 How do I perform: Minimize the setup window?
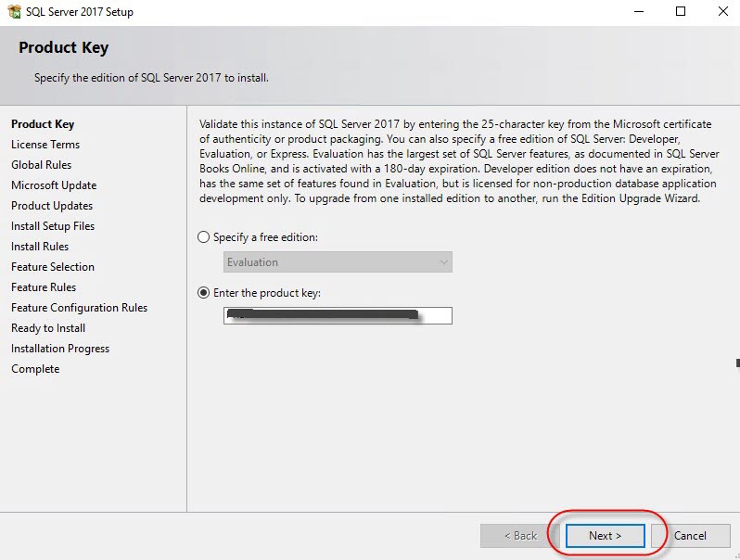coord(639,11)
